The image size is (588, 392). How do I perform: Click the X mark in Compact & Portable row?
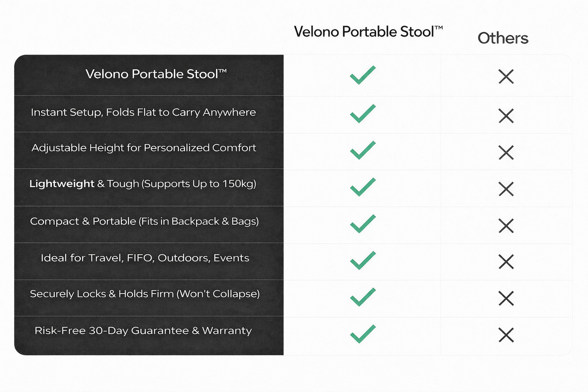pos(506,226)
